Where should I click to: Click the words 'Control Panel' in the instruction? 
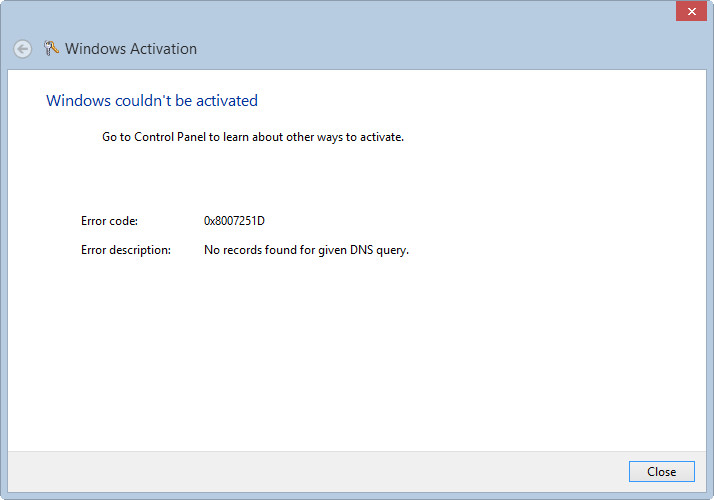tap(171, 137)
